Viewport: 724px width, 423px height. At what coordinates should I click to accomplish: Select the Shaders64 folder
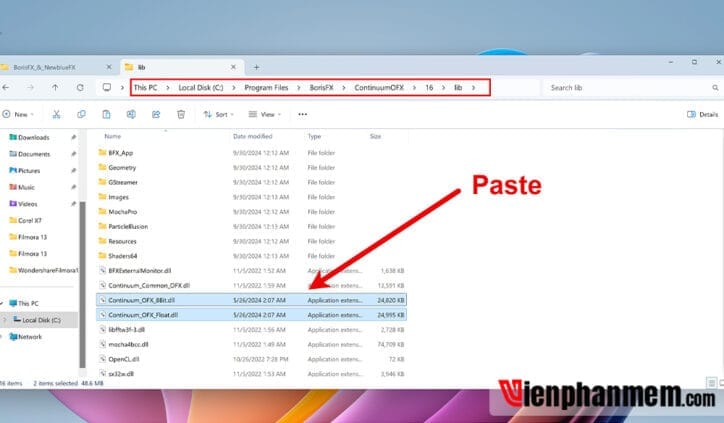[x=122, y=256]
